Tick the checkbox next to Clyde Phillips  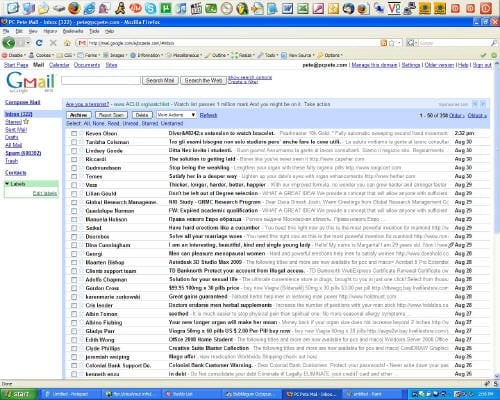pos(74,349)
